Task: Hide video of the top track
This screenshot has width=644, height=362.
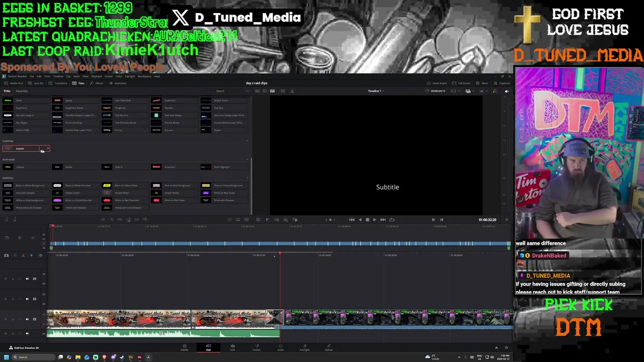Action: [x=34, y=279]
